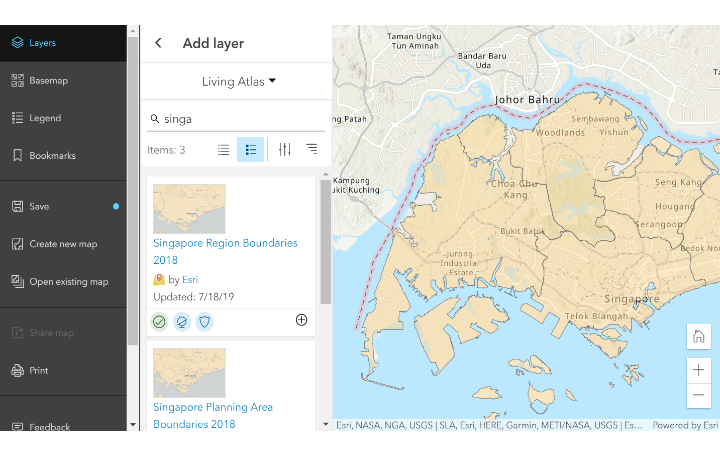
Task: Click the search field containing singa
Action: click(x=236, y=119)
